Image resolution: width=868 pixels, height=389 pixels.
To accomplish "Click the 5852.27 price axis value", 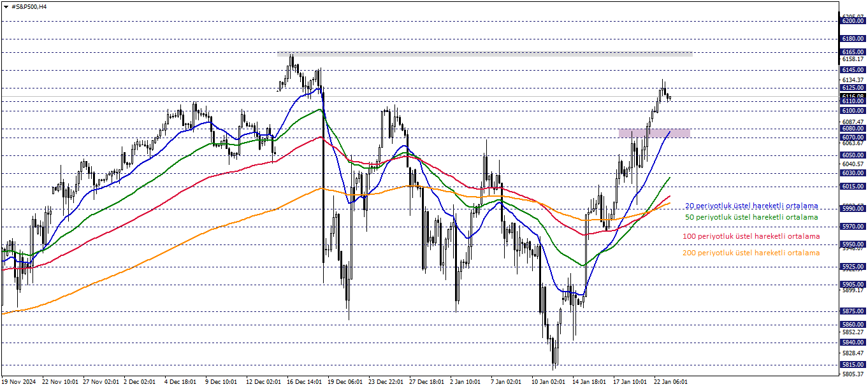I will click(x=853, y=332).
